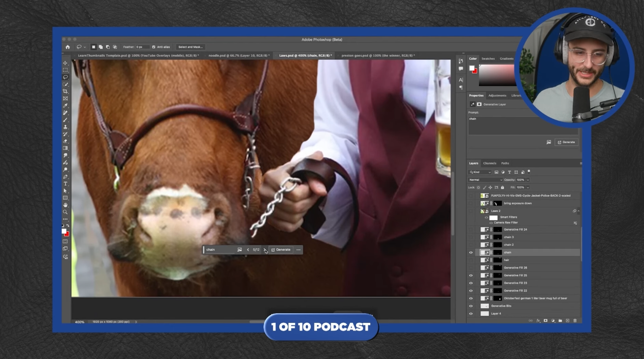Open the Opacity dropdown arrow
The height and width of the screenshot is (359, 644).
coord(528,180)
